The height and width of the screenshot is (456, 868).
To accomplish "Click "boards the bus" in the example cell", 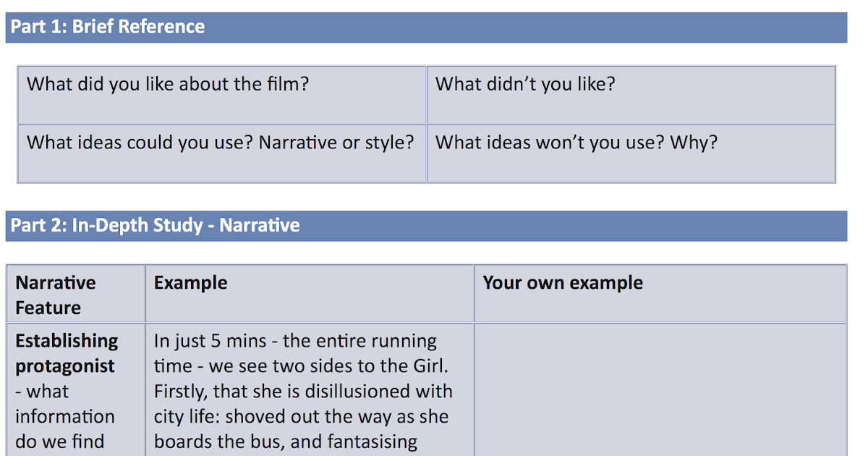I will click(x=216, y=442).
